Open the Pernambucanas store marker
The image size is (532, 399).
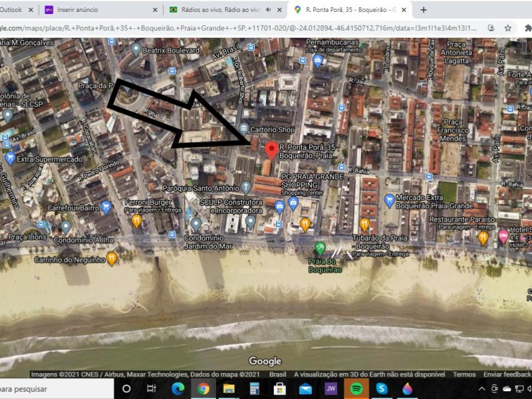318,61
